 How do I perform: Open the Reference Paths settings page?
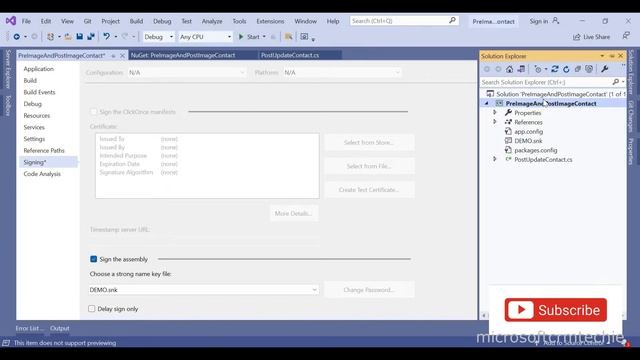pyautogui.click(x=44, y=151)
